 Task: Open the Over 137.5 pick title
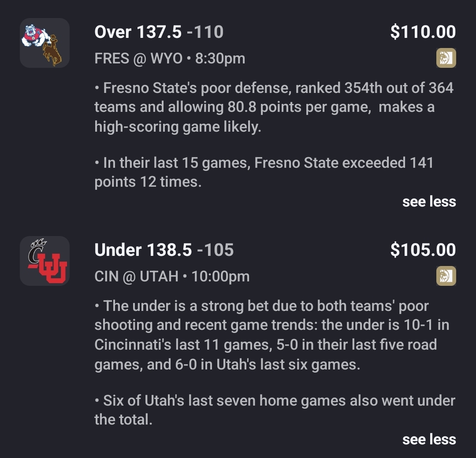138,32
